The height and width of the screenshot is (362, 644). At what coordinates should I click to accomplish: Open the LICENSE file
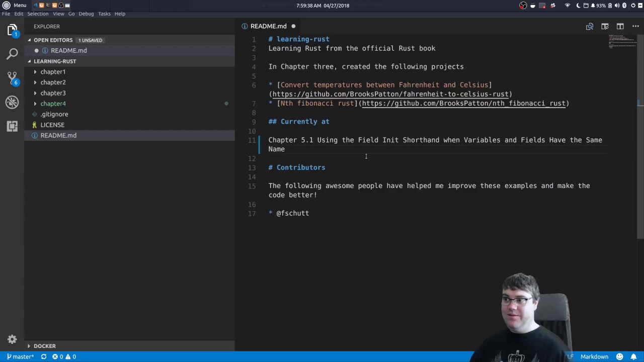pos(52,125)
